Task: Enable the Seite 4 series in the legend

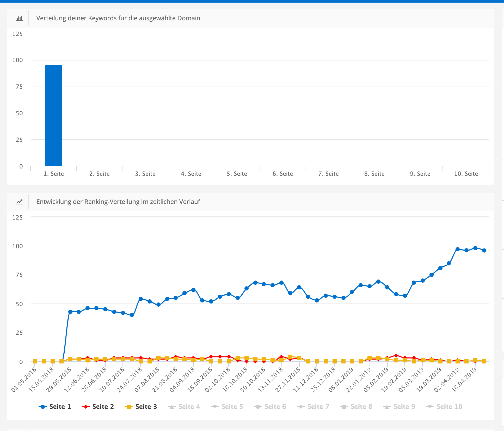Action: (184, 406)
